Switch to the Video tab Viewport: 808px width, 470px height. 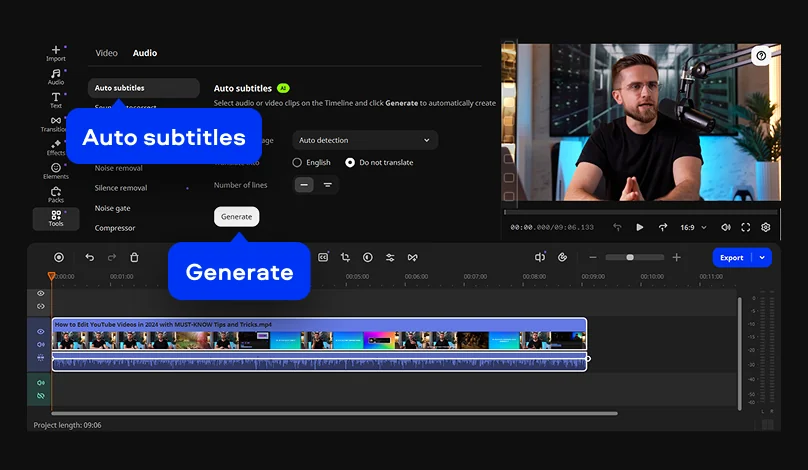tap(106, 53)
